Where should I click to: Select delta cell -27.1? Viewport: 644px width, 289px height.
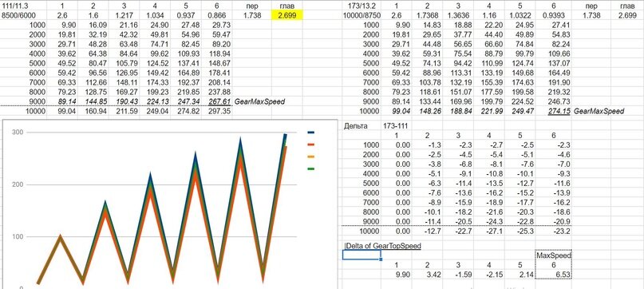(x=488, y=231)
